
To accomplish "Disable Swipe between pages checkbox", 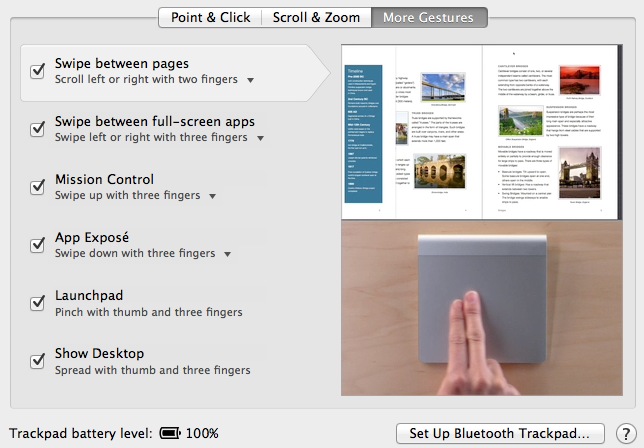I will pos(38,71).
